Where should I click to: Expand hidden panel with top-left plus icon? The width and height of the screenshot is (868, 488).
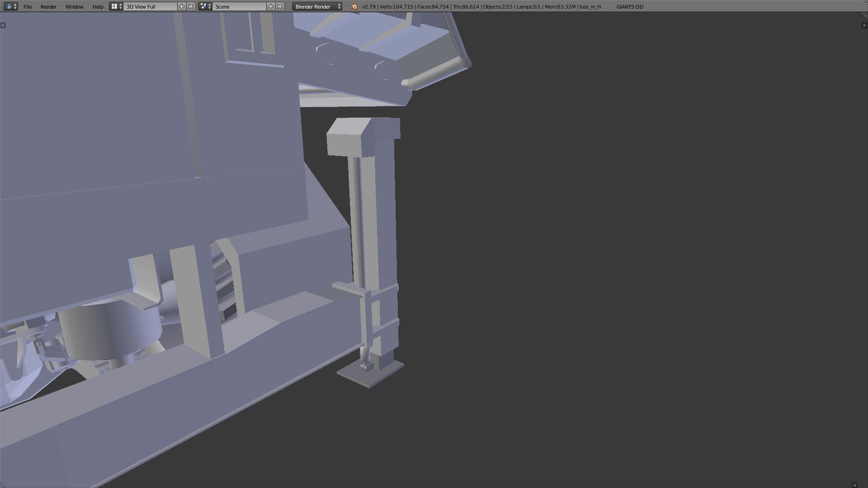point(3,25)
